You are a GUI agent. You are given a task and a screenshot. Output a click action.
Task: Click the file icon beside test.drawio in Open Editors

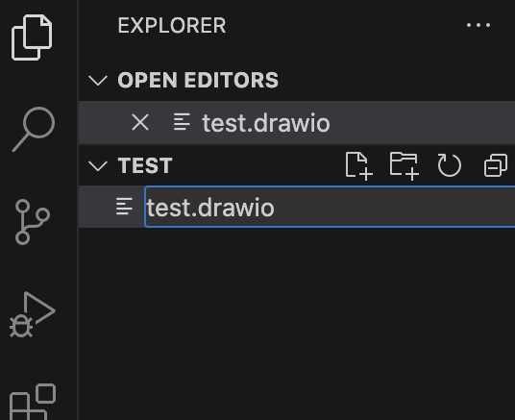click(182, 122)
